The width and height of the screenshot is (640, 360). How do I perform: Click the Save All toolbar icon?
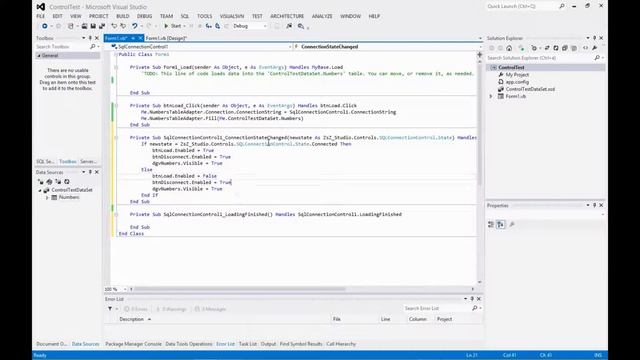[x=102, y=26]
